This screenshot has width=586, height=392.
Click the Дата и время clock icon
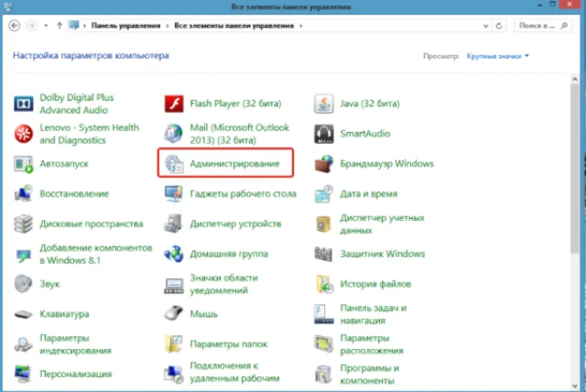click(323, 193)
